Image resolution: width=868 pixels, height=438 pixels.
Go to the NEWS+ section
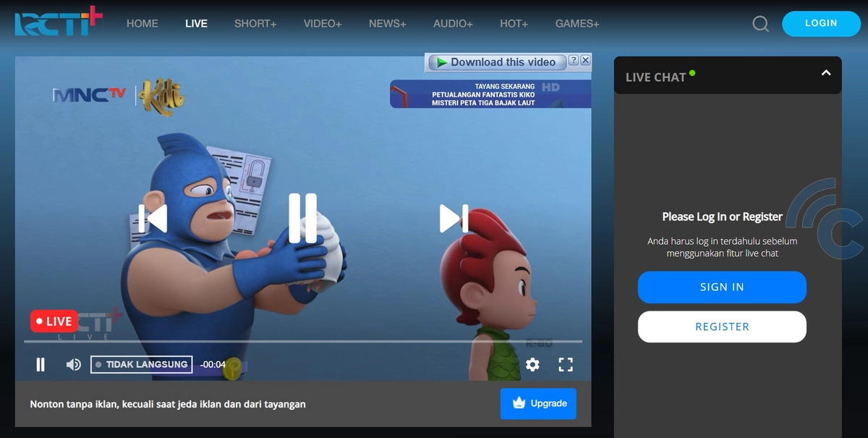click(388, 24)
